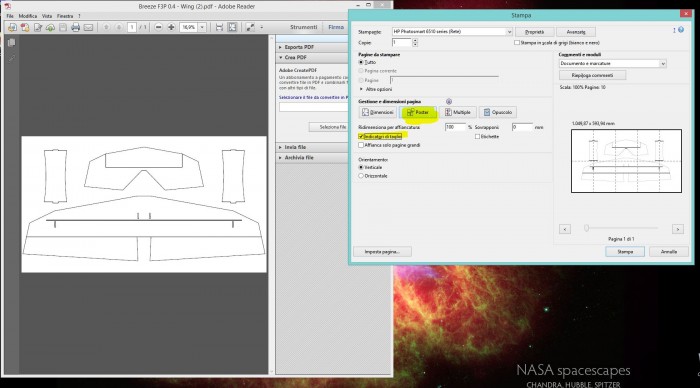The width and height of the screenshot is (700, 388).
Task: Zoom out with the minus icon
Action: (x=158, y=28)
